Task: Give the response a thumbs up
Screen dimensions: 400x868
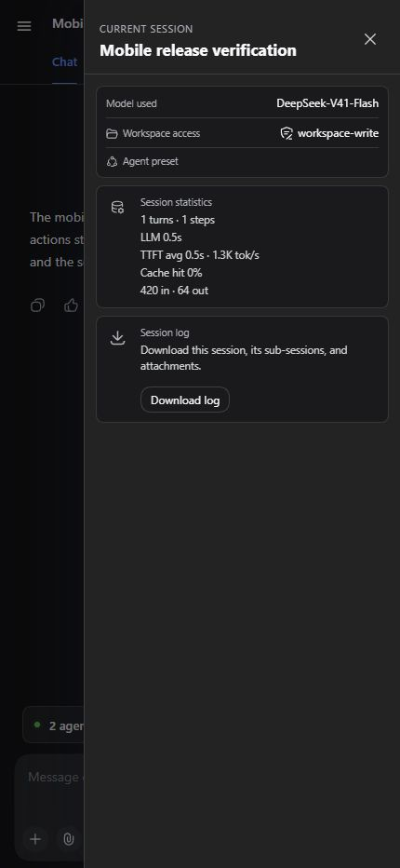Action: (71, 305)
